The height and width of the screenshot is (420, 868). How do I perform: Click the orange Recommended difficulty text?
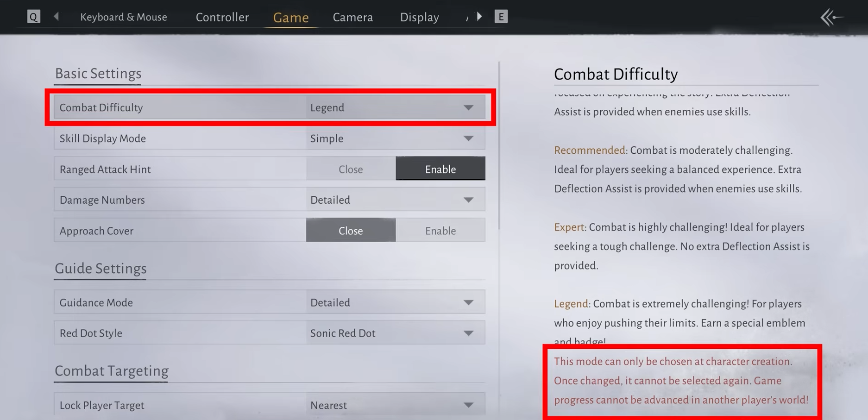click(590, 150)
